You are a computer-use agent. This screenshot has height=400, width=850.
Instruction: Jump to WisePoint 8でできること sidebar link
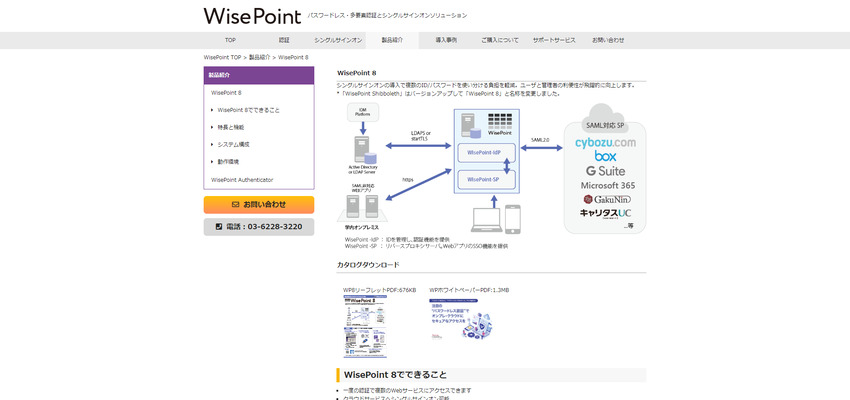pyautogui.click(x=248, y=110)
